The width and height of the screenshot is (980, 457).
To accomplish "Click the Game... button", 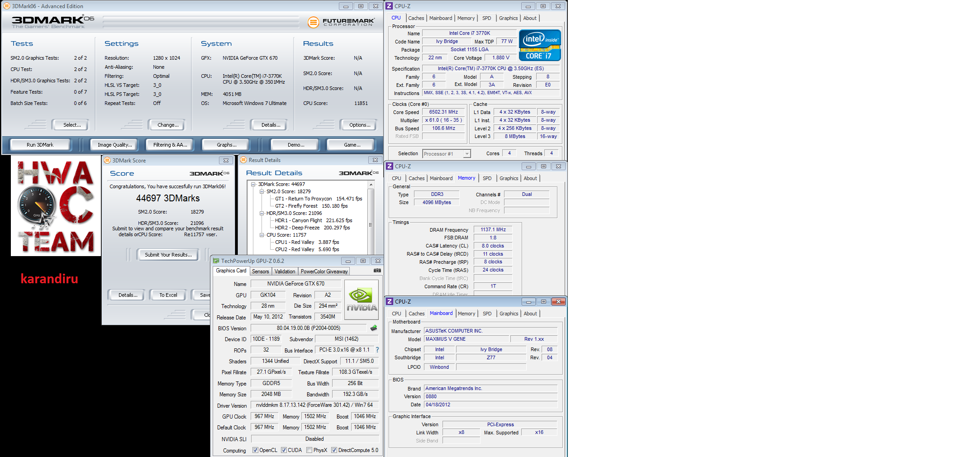I will (352, 145).
